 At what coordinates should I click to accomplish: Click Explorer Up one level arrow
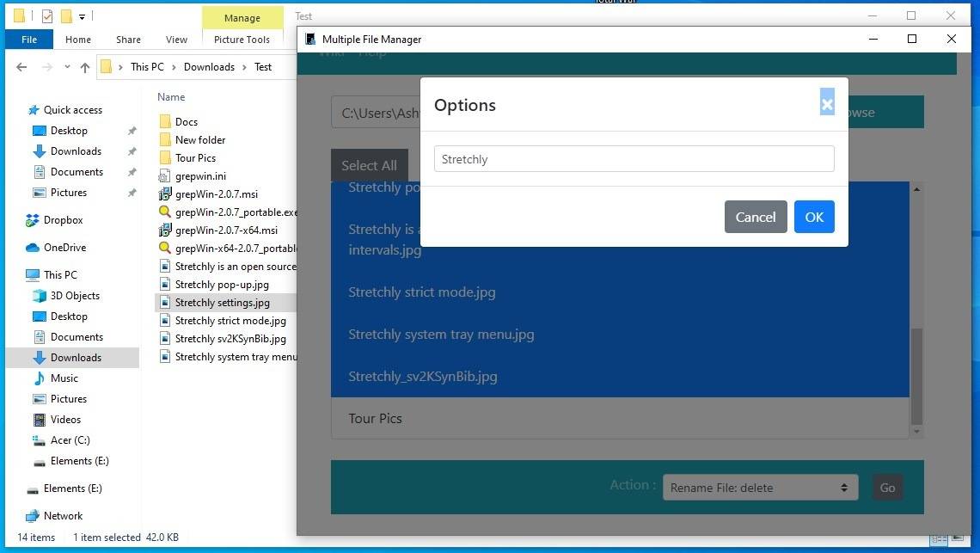point(85,68)
